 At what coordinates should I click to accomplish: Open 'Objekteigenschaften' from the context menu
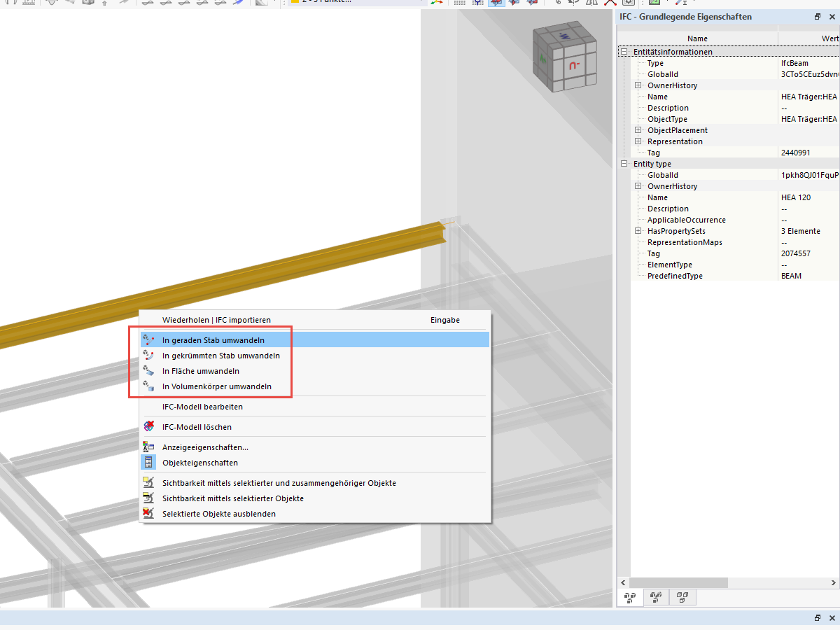tap(314, 463)
